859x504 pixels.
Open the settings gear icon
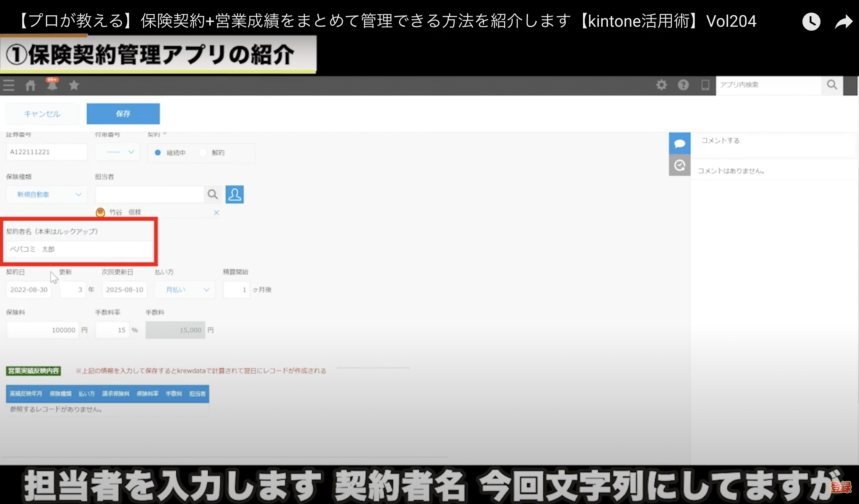[x=661, y=85]
